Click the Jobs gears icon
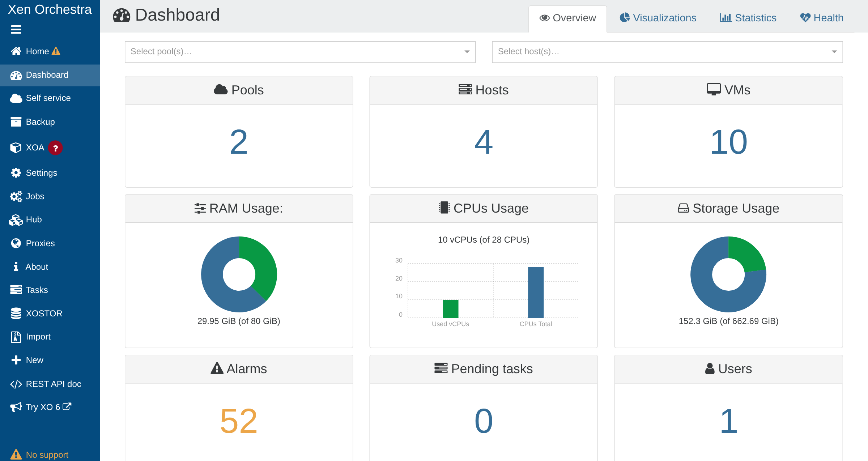 click(x=16, y=196)
